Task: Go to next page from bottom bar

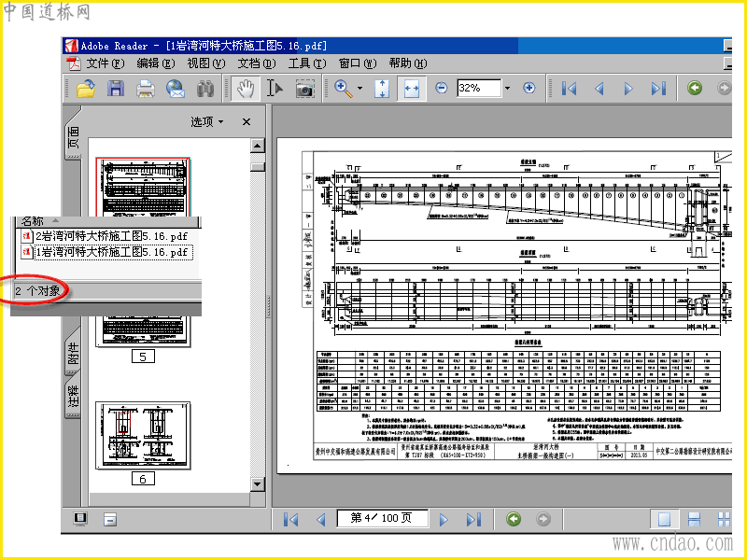Action: [444, 520]
